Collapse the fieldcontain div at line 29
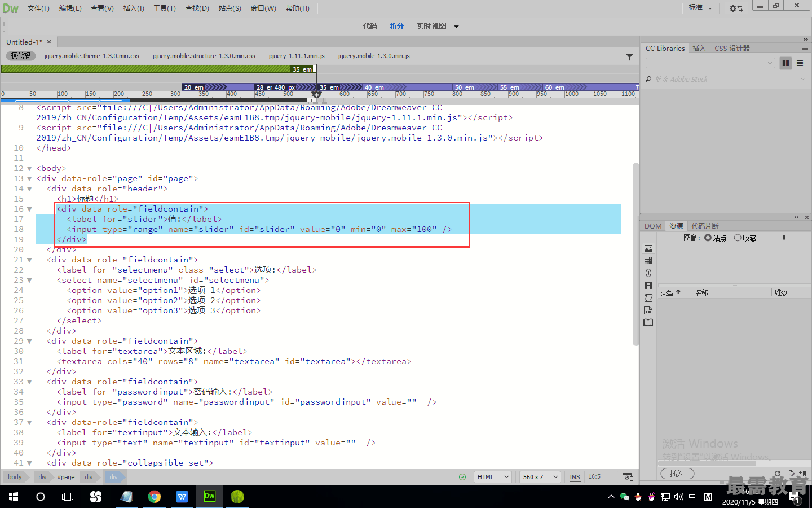812x508 pixels. coord(29,341)
